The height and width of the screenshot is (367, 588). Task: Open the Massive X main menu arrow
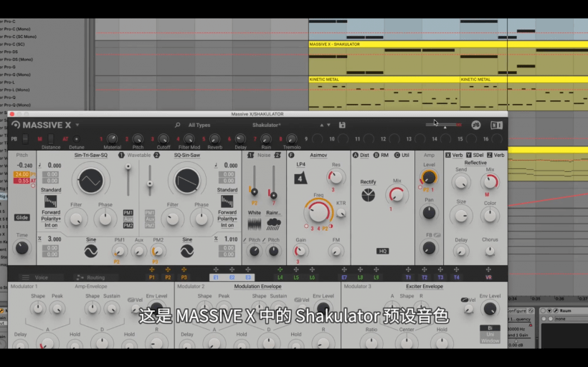[x=77, y=125]
